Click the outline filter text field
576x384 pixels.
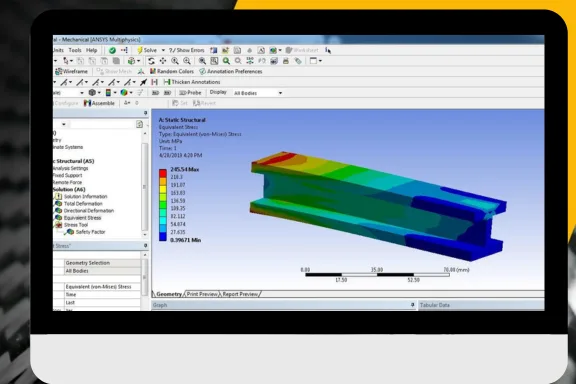coord(102,125)
